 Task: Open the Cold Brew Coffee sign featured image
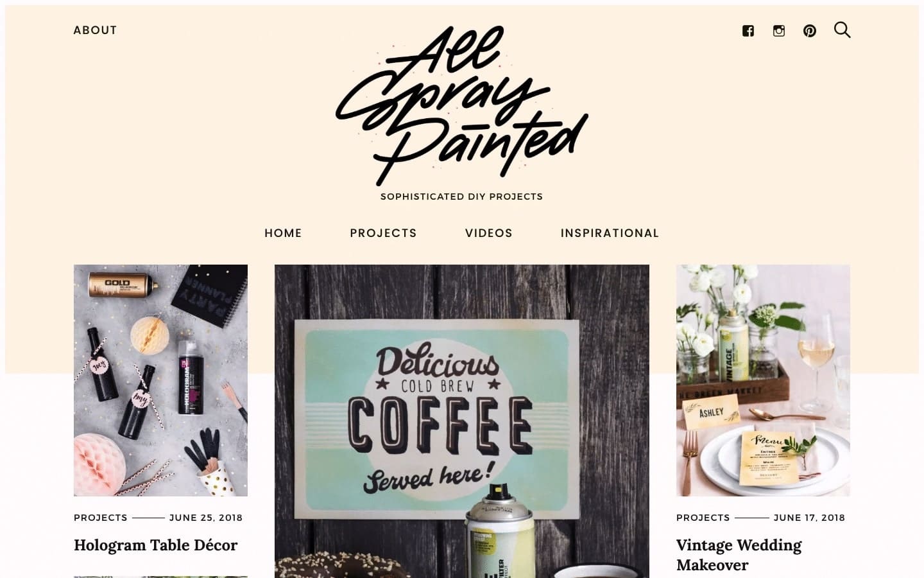point(462,421)
